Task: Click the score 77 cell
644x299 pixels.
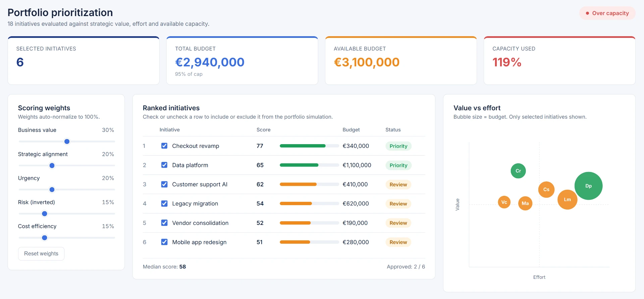Action: coord(260,146)
